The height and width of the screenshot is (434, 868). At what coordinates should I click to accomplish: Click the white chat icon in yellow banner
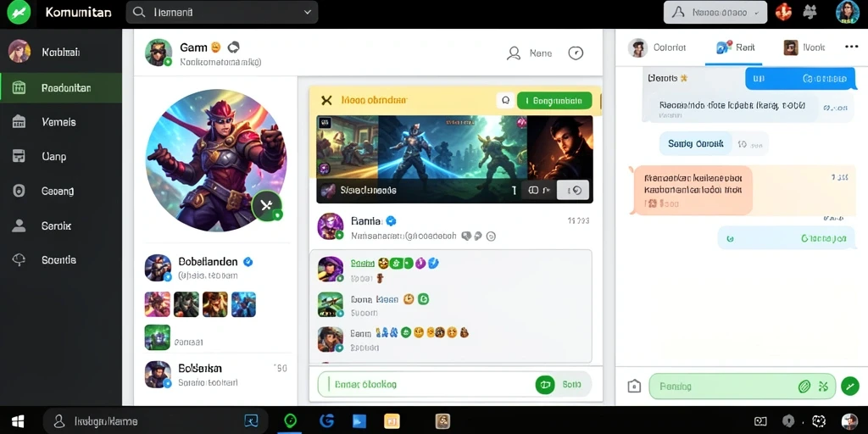pos(505,100)
